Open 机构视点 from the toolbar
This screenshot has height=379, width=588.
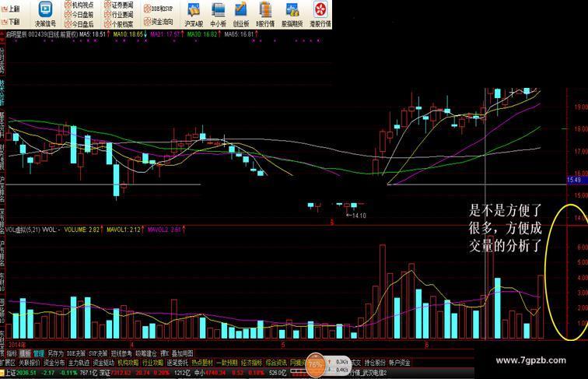[x=79, y=5]
